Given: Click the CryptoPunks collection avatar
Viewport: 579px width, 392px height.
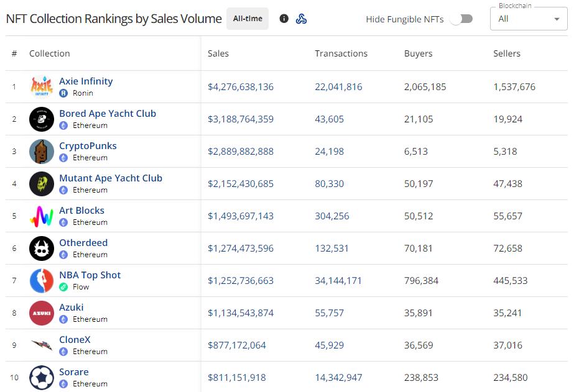Looking at the screenshot, I should (x=42, y=152).
